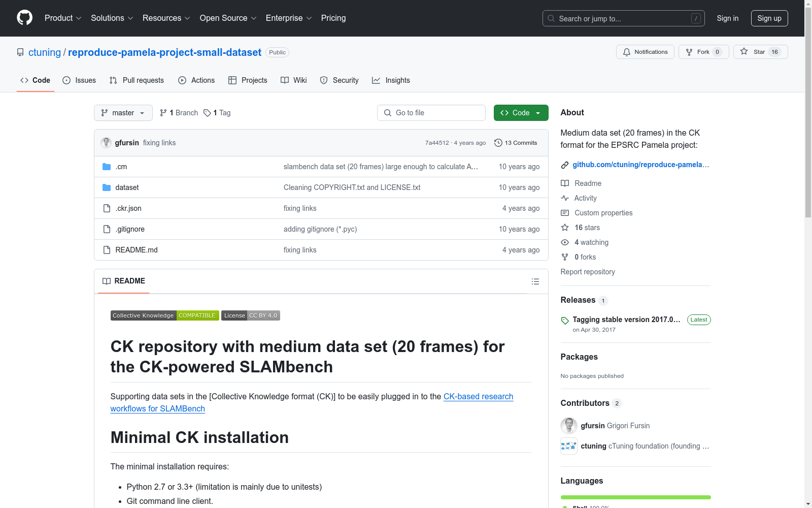812x508 pixels.
Task: Open the Pricing page
Action: pos(333,18)
